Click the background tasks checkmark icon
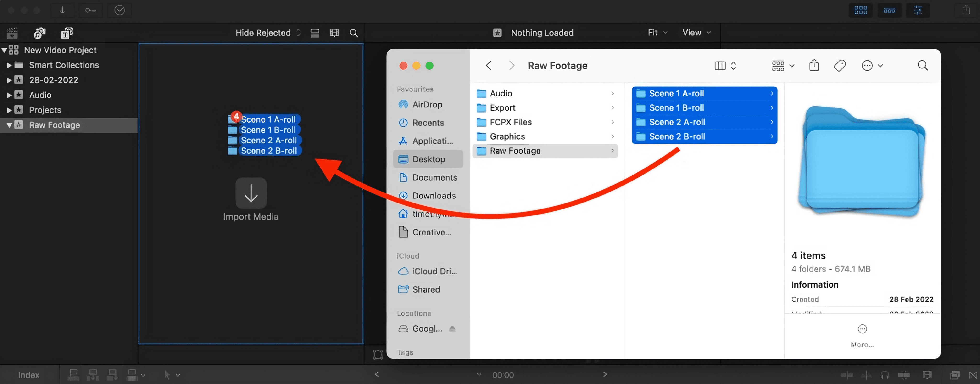The image size is (980, 384). [x=119, y=10]
